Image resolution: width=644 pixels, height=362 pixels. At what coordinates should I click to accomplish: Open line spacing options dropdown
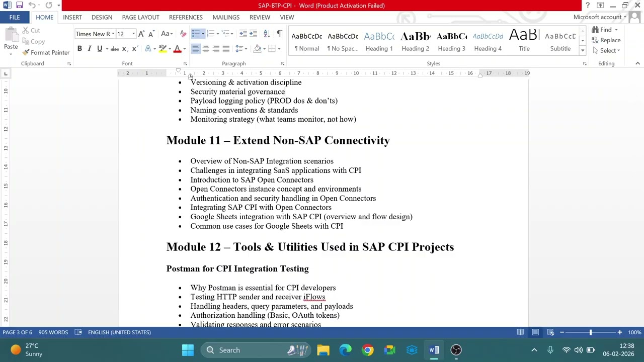click(240, 49)
